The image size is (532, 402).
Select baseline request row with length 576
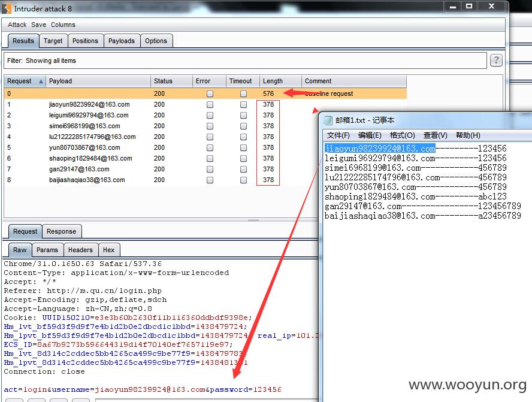(205, 93)
